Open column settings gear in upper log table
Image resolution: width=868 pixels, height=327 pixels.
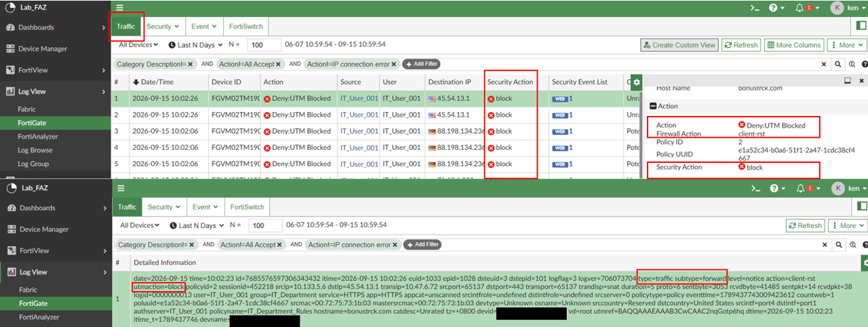click(x=636, y=82)
